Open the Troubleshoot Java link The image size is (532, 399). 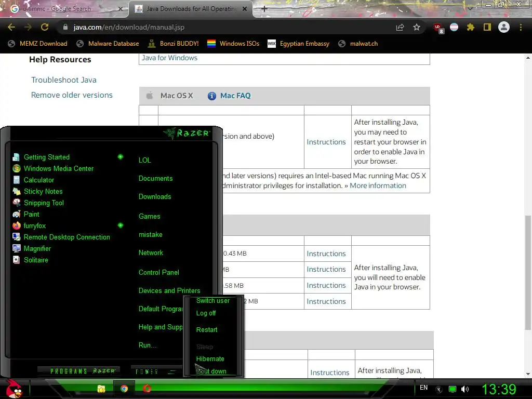pos(64,79)
